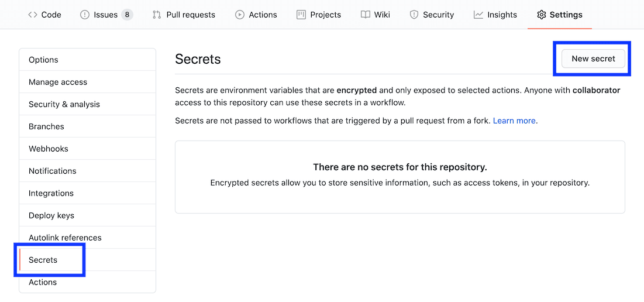Click the Projects board icon
Viewport: 644px width, 302px height.
tap(301, 15)
